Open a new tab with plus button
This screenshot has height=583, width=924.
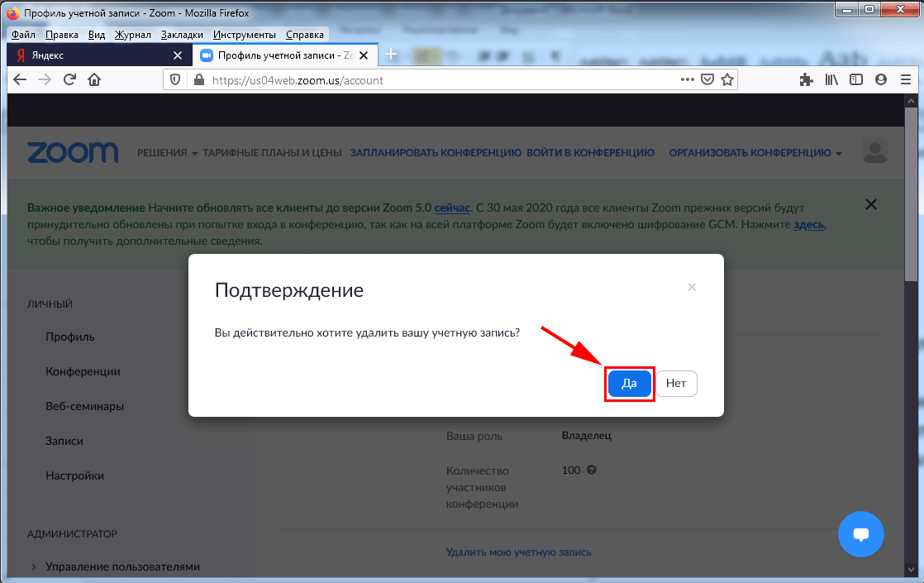[392, 55]
